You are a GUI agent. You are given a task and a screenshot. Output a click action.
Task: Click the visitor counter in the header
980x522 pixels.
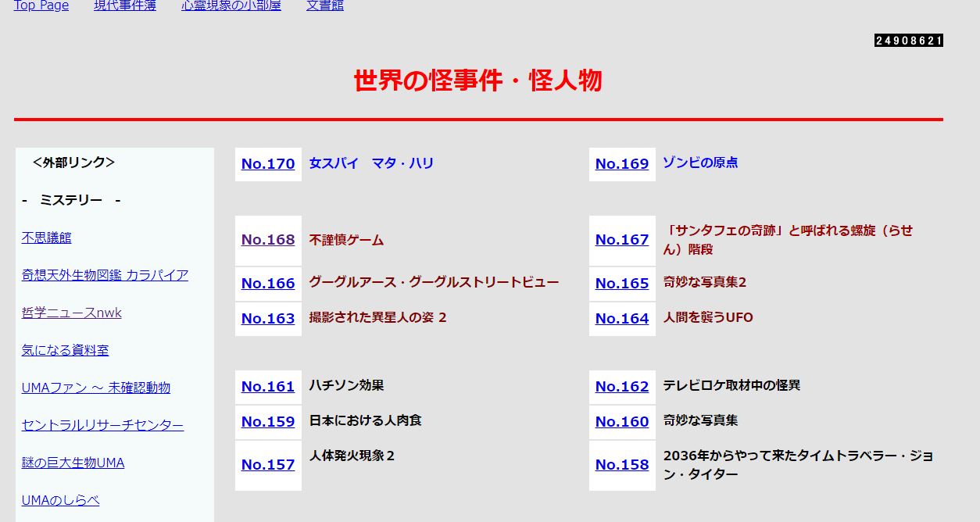click(909, 41)
